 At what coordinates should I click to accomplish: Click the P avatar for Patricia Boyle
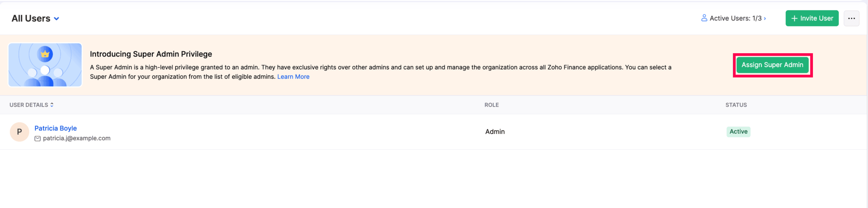[x=19, y=132]
